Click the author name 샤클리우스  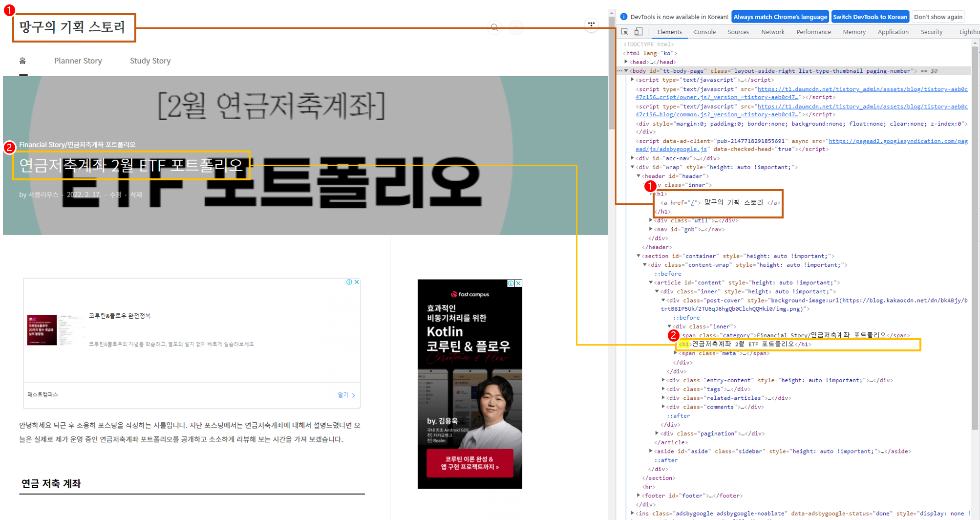click(43, 195)
